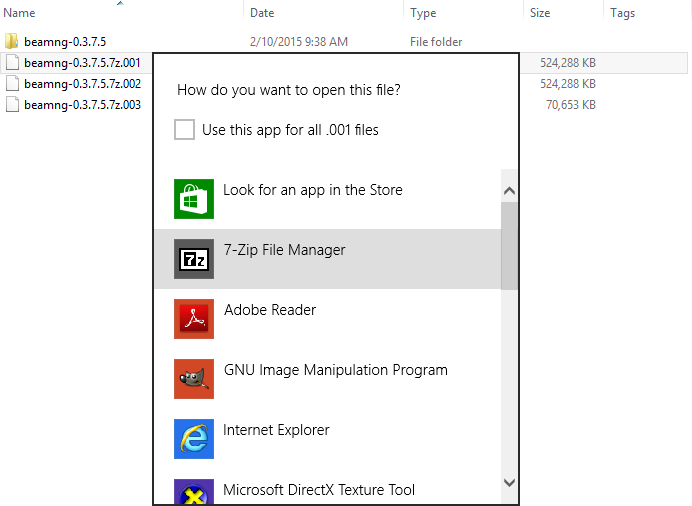Click the GIMP mascot icon
This screenshot has height=506, width=692.
193,379
